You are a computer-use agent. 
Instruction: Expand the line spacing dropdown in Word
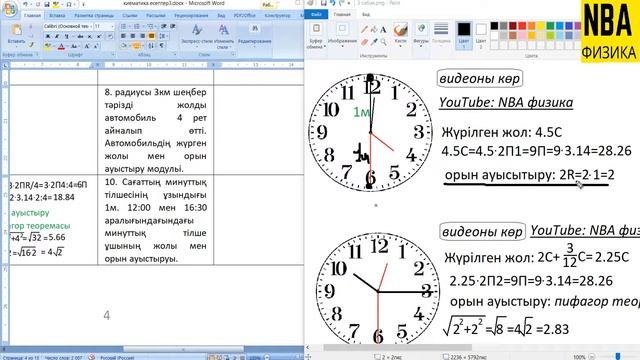point(163,36)
